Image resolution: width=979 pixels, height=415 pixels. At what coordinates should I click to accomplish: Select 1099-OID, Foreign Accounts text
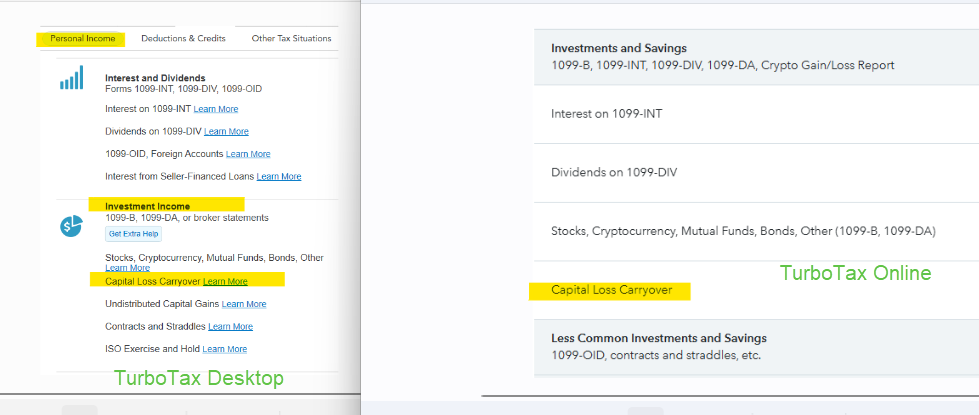click(164, 154)
